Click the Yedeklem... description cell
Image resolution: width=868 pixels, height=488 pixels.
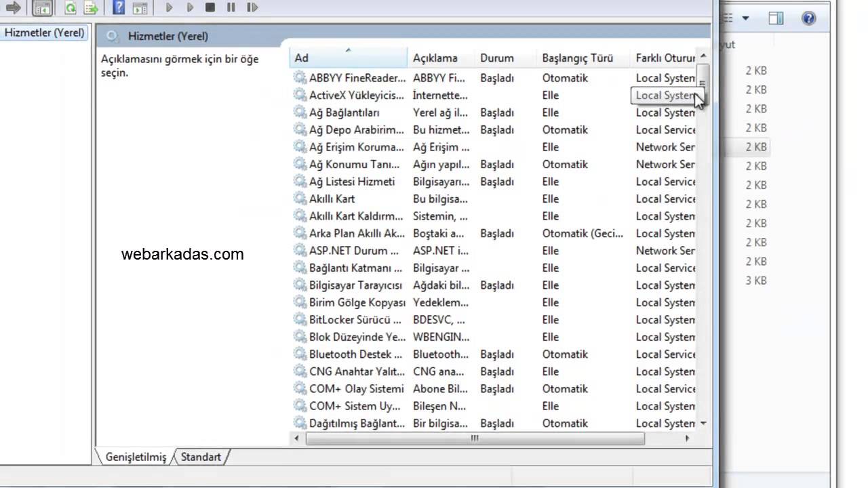point(441,302)
